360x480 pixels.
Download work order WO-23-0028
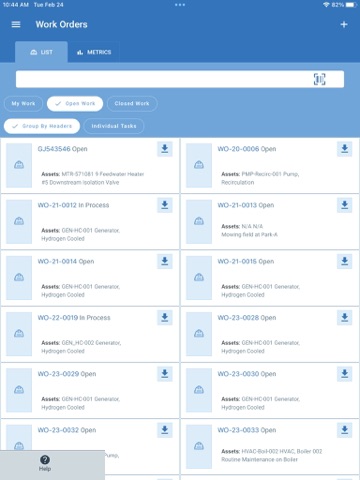pyautogui.click(x=345, y=317)
